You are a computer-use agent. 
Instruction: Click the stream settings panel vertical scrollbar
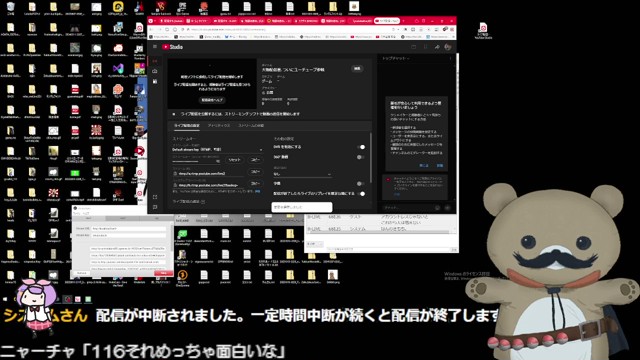[x=371, y=157]
